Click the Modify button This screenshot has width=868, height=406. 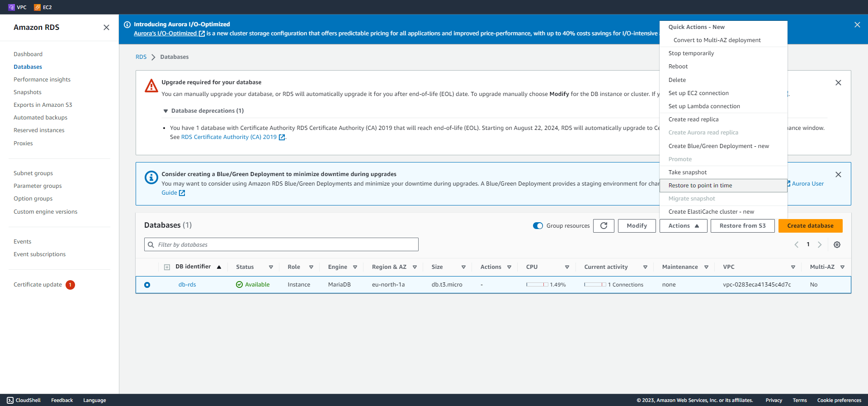637,225
